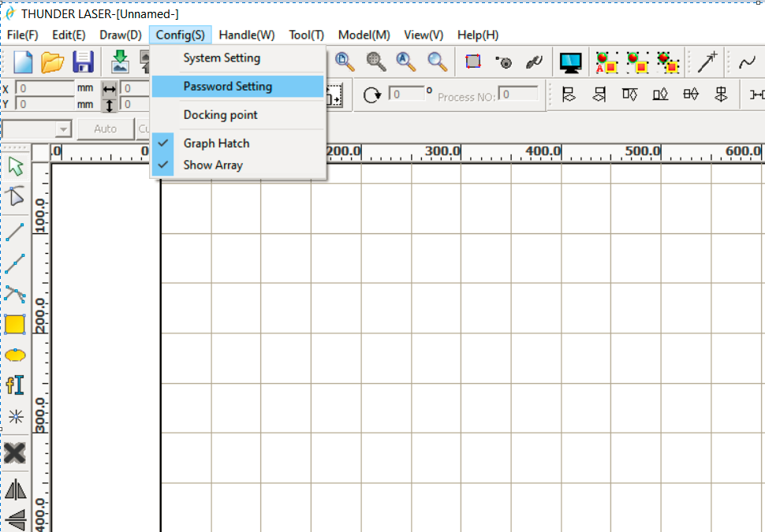
Task: Select Password Setting menu entry
Action: pyautogui.click(x=238, y=87)
